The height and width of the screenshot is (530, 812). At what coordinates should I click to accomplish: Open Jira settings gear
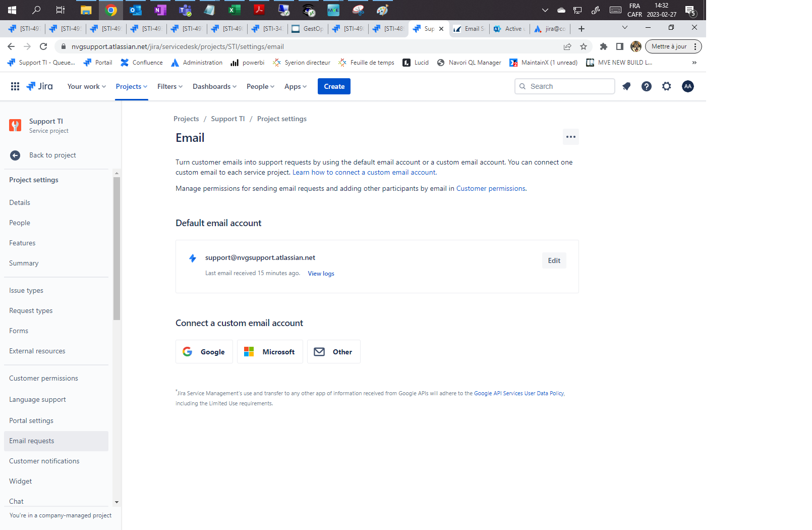click(x=667, y=86)
